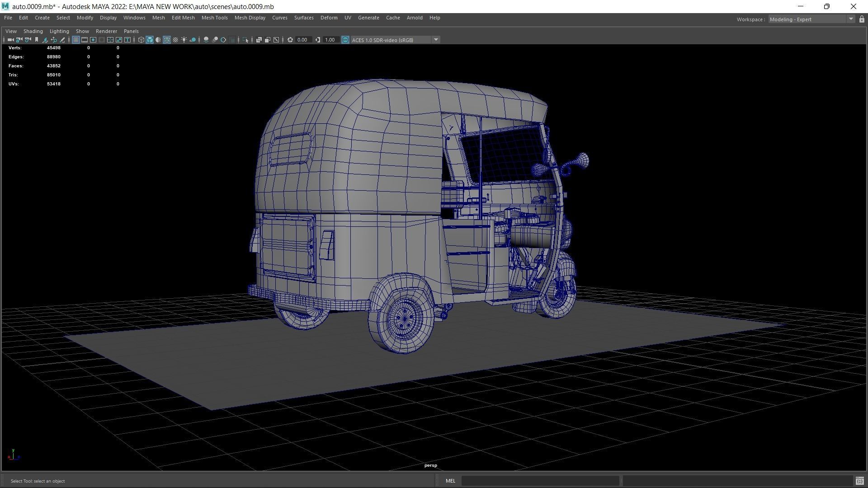Select the Grease Pencil tool icon
Viewport: 868px width, 488px height.
(62, 40)
